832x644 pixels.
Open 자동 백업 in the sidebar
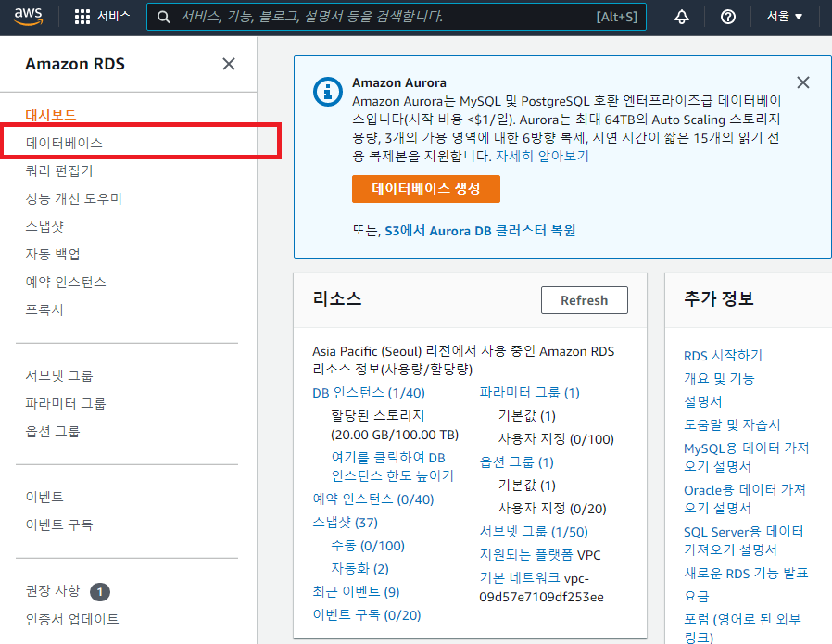coord(53,254)
